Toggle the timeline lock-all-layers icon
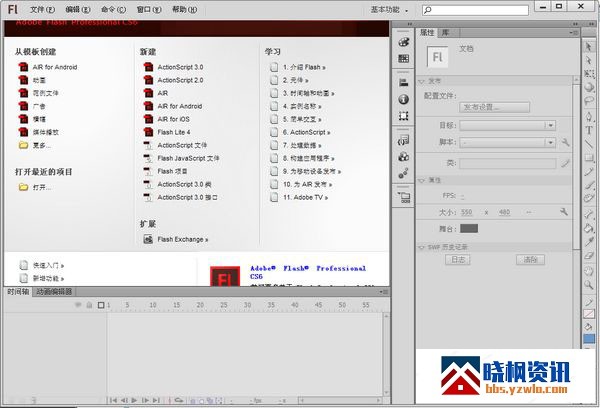The image size is (600, 408). [89, 305]
